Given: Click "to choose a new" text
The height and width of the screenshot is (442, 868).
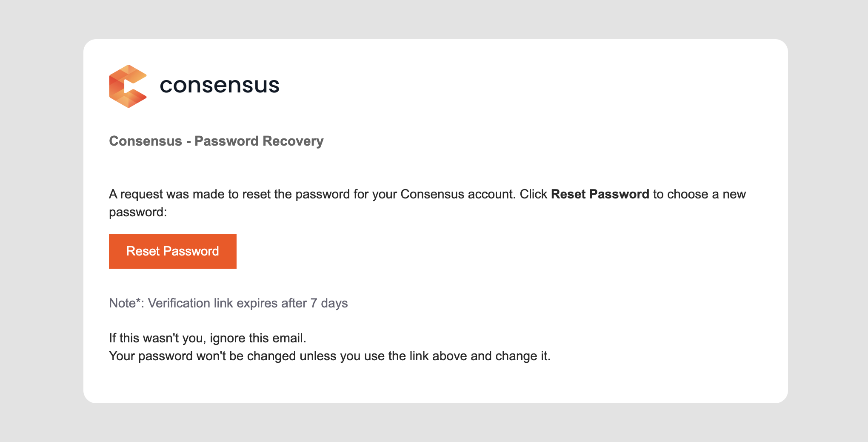Looking at the screenshot, I should 699,194.
